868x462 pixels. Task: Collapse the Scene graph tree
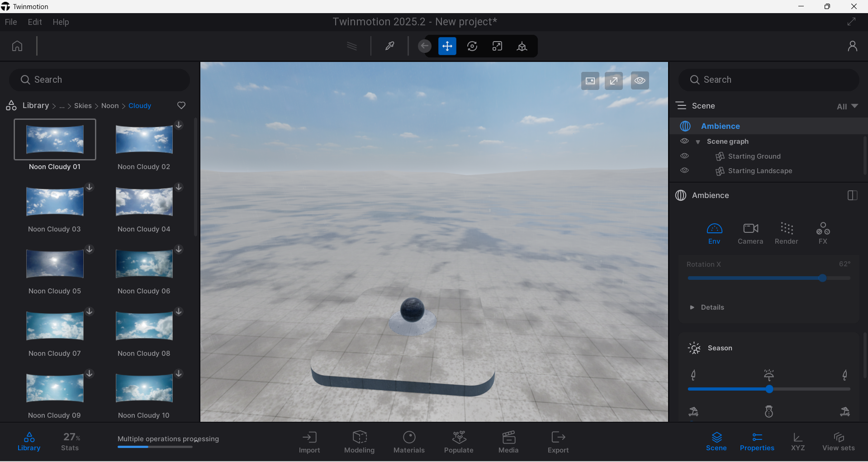(698, 142)
